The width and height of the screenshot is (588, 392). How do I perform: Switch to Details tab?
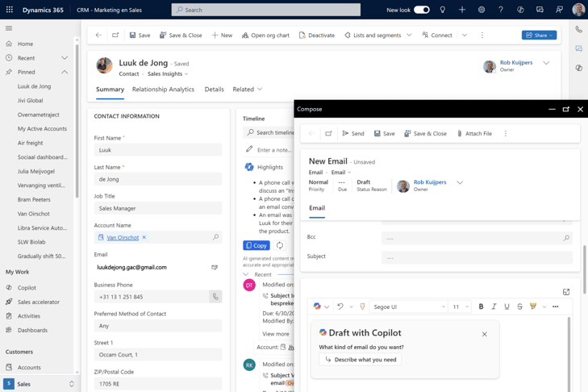point(214,90)
